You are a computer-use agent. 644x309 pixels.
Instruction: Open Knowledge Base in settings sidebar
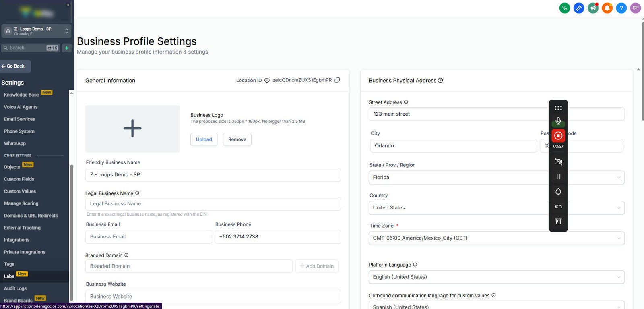(22, 95)
